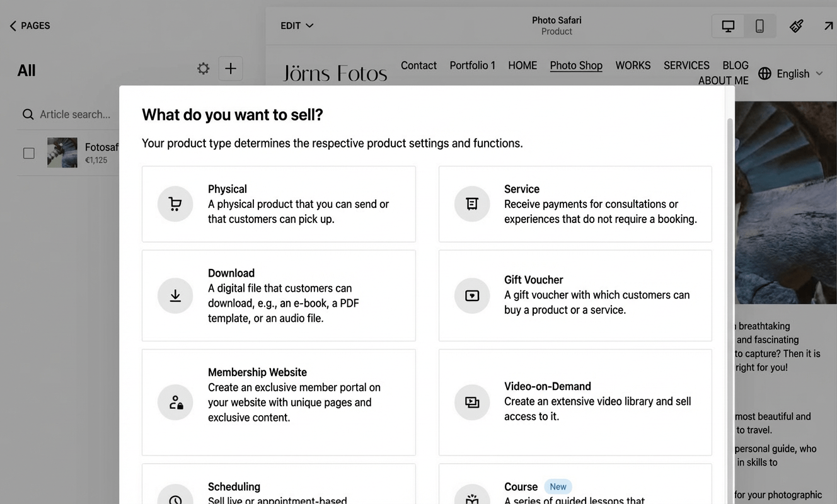This screenshot has width=837, height=504.
Task: Go back using the PAGES button
Action: pos(29,25)
